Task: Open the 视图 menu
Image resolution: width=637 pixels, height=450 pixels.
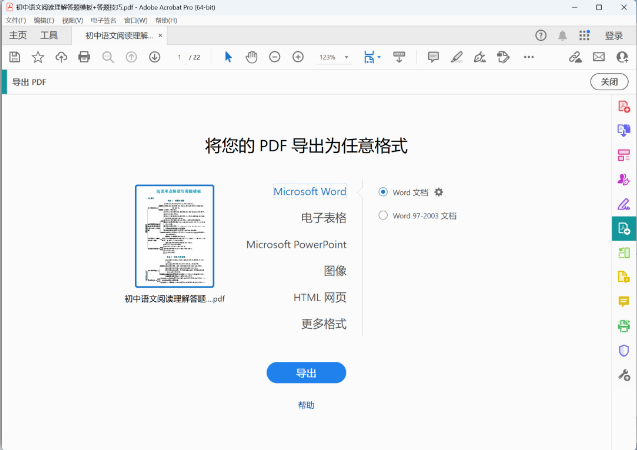Action: pos(72,20)
